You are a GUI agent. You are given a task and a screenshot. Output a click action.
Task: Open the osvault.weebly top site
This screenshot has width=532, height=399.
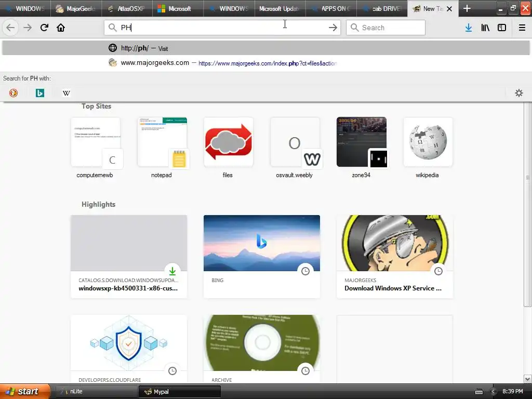click(295, 148)
